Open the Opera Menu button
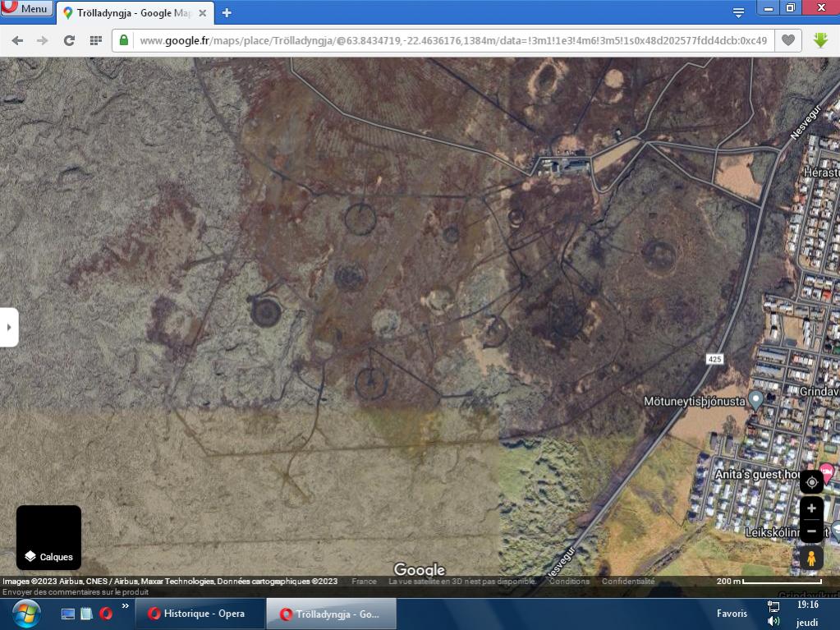The width and height of the screenshot is (840, 630). coord(27,7)
